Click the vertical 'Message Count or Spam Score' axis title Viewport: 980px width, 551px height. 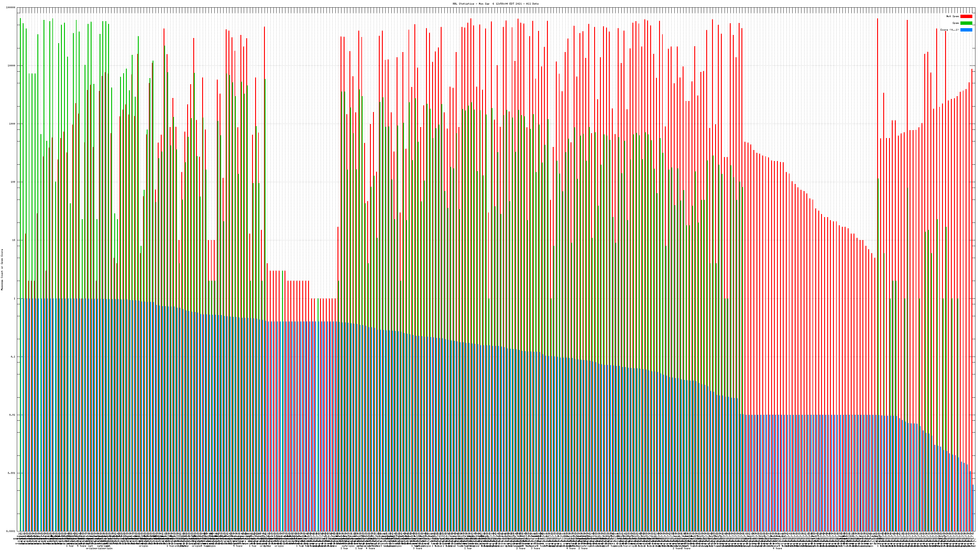[x=2, y=270]
